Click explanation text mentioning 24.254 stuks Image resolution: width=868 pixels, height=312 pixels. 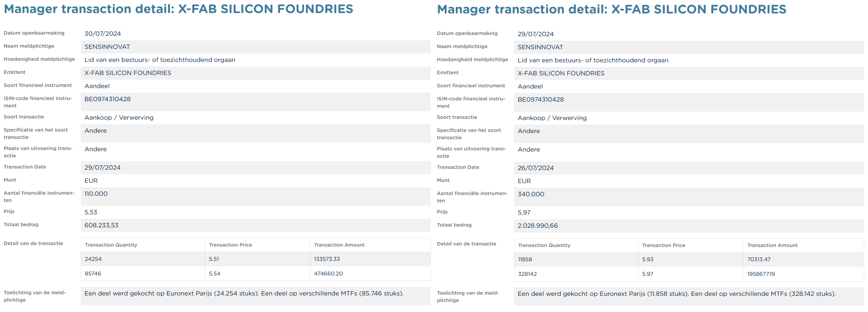[244, 294]
